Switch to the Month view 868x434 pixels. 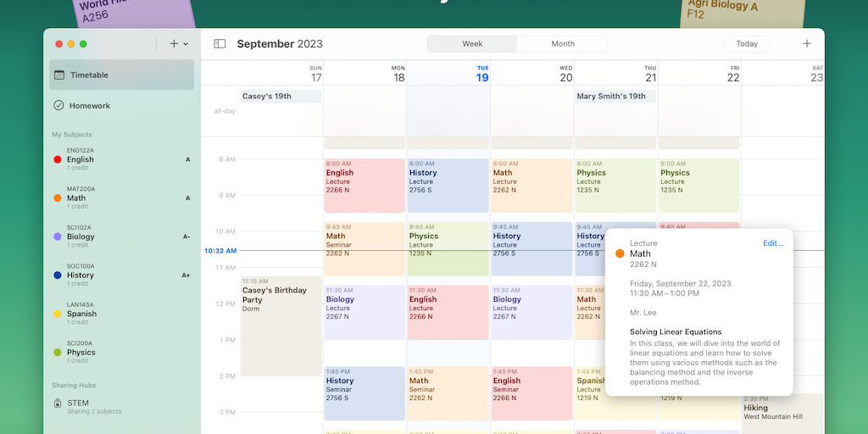tap(563, 44)
